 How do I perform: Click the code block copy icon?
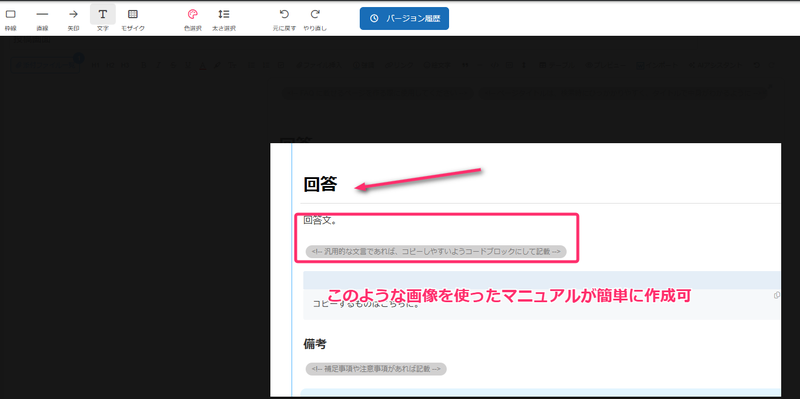[x=777, y=295]
